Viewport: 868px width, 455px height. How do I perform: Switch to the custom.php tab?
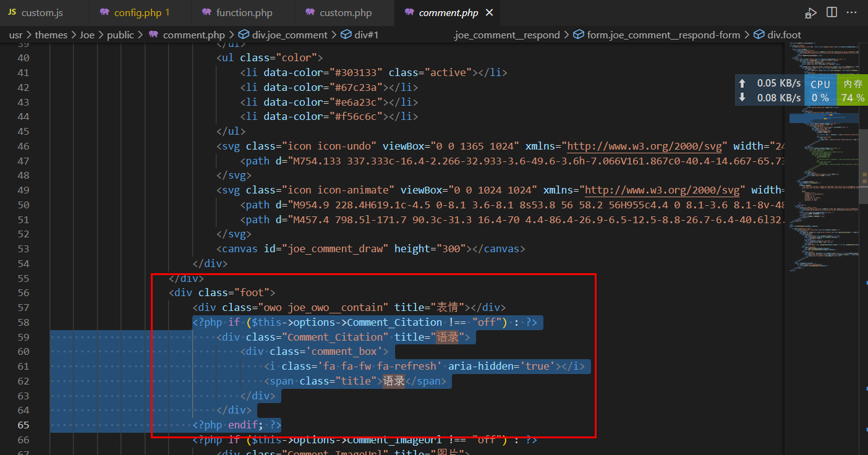(x=346, y=13)
